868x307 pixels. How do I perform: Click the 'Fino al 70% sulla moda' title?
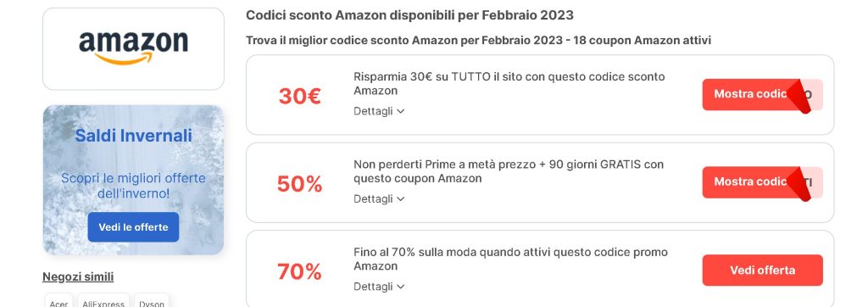pos(511,259)
